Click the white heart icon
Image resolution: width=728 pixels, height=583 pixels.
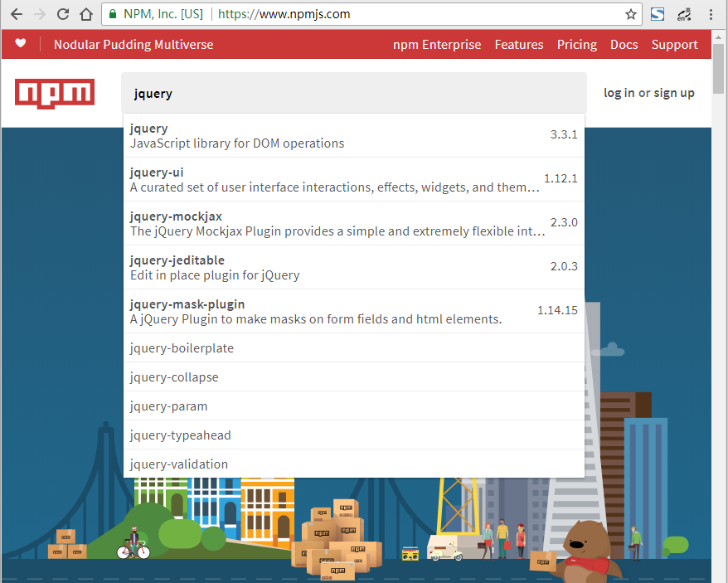pyautogui.click(x=21, y=43)
